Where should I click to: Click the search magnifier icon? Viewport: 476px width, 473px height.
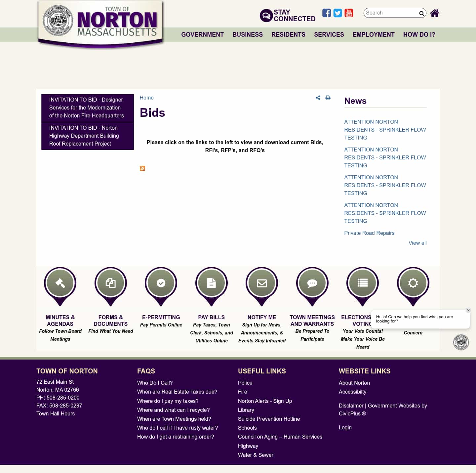(x=421, y=14)
